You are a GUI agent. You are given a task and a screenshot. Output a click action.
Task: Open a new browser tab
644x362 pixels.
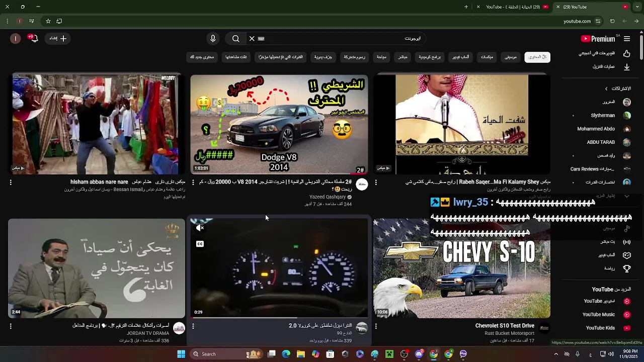coord(466,7)
